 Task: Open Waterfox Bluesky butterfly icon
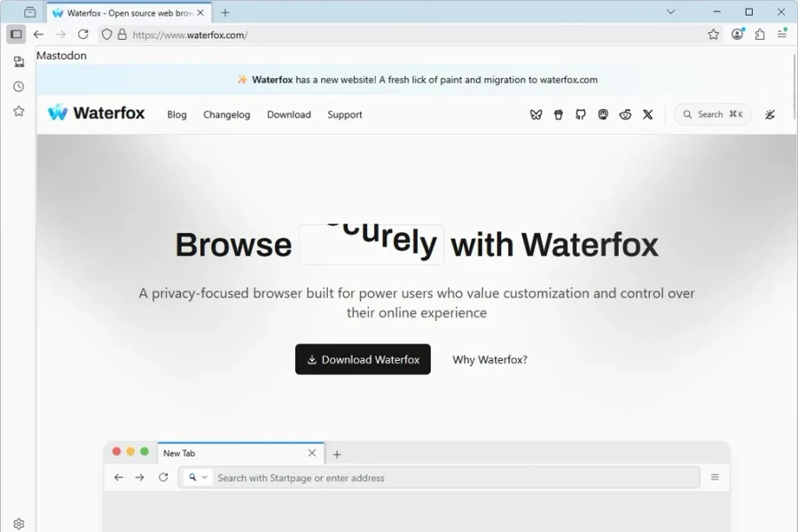click(x=536, y=114)
